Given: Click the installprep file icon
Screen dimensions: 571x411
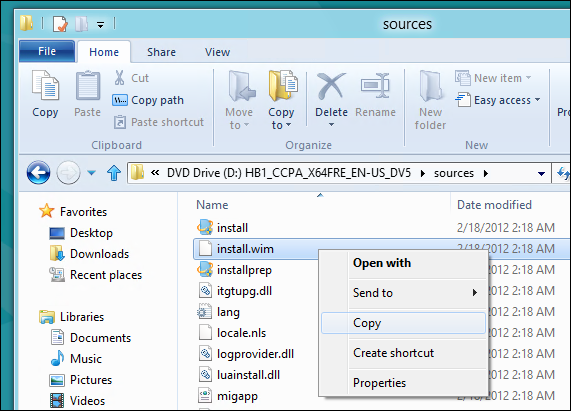Looking at the screenshot, I should [205, 270].
